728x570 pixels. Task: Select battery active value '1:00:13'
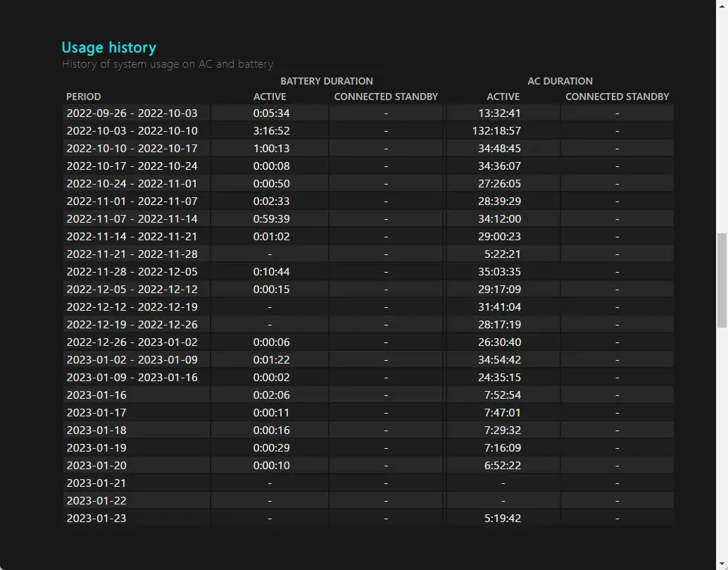click(271, 149)
